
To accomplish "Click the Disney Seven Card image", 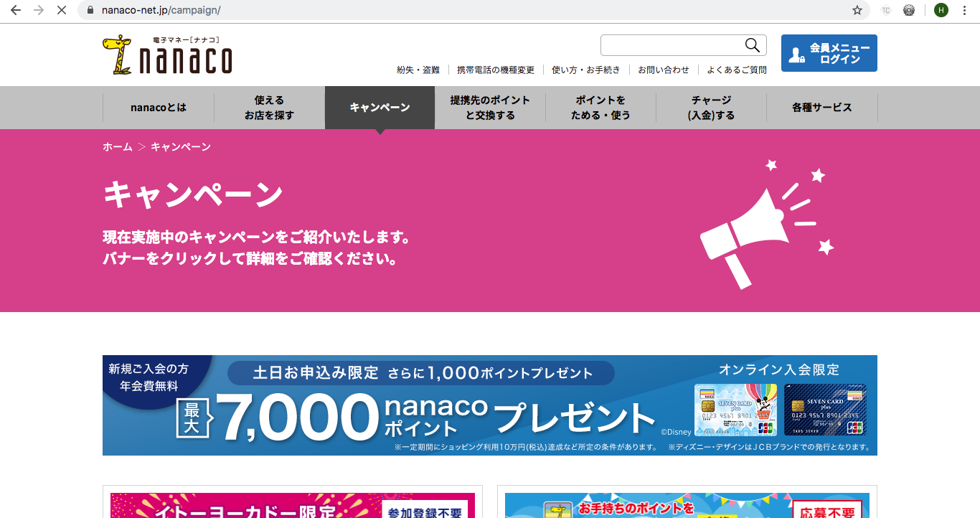I will [x=735, y=410].
